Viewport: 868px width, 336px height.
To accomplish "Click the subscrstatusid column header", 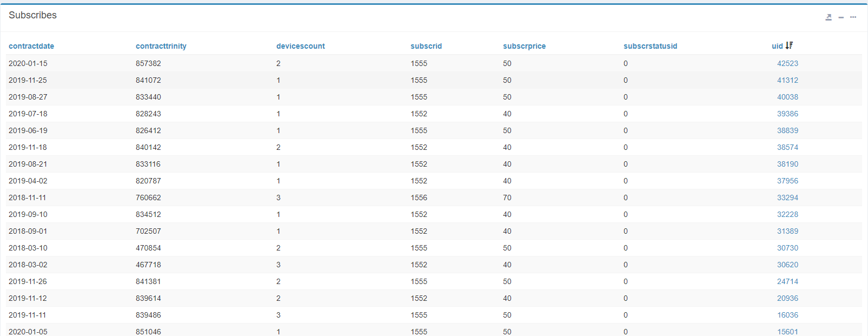I will tap(650, 46).
